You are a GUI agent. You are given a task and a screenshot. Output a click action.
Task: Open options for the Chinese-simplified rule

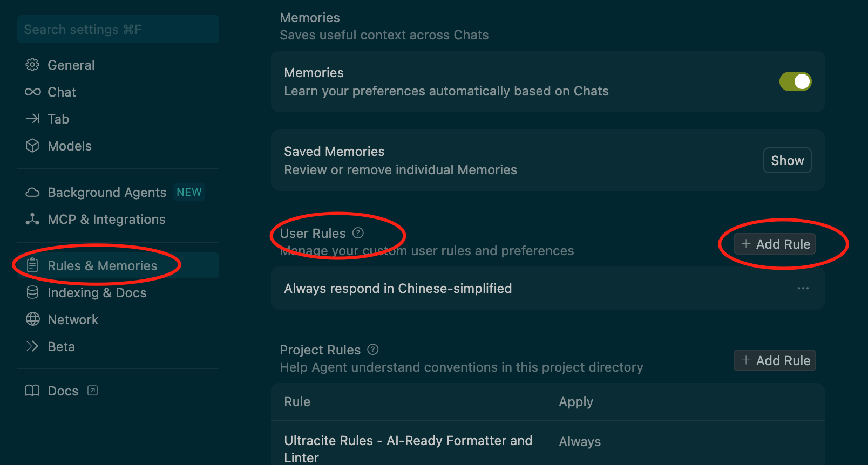point(803,288)
